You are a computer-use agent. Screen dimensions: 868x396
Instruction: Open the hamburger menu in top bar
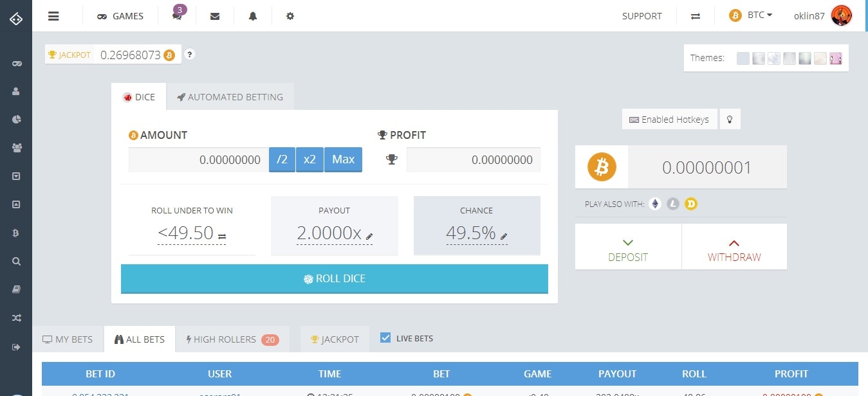(x=53, y=16)
